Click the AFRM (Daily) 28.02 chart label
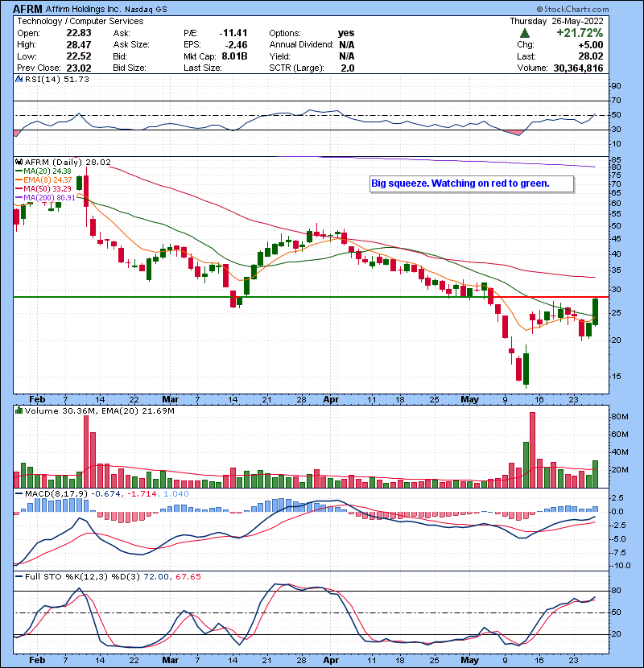 (68, 163)
